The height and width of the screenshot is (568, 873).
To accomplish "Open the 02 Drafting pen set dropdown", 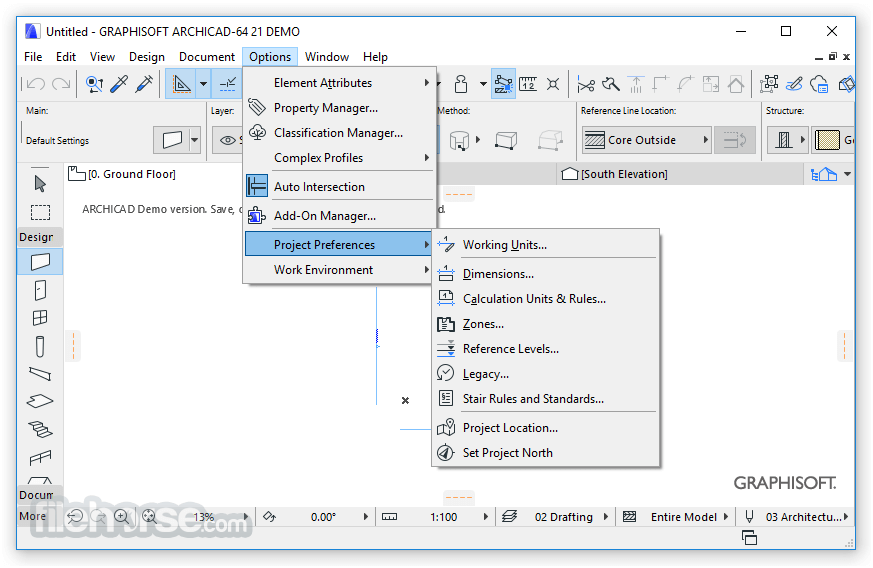I will 606,517.
